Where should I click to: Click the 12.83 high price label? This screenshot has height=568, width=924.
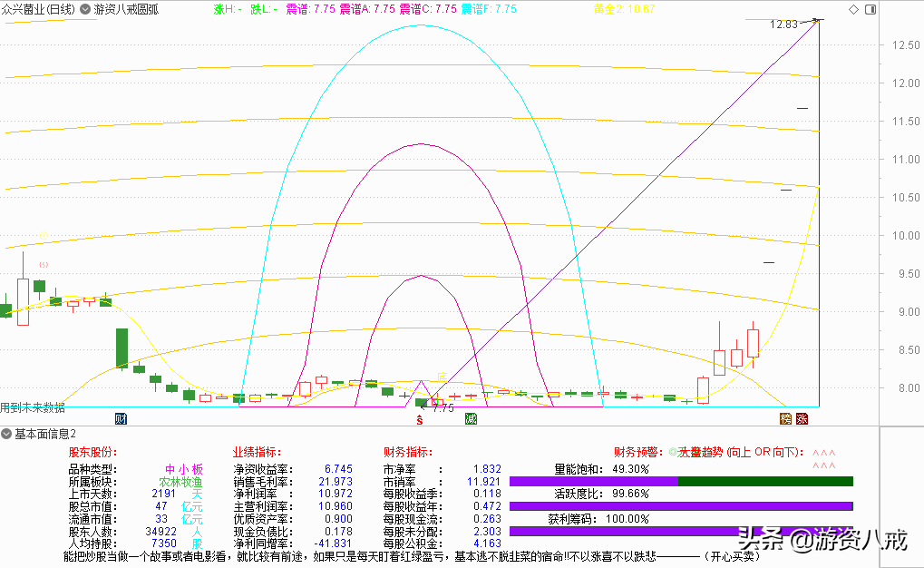point(783,24)
